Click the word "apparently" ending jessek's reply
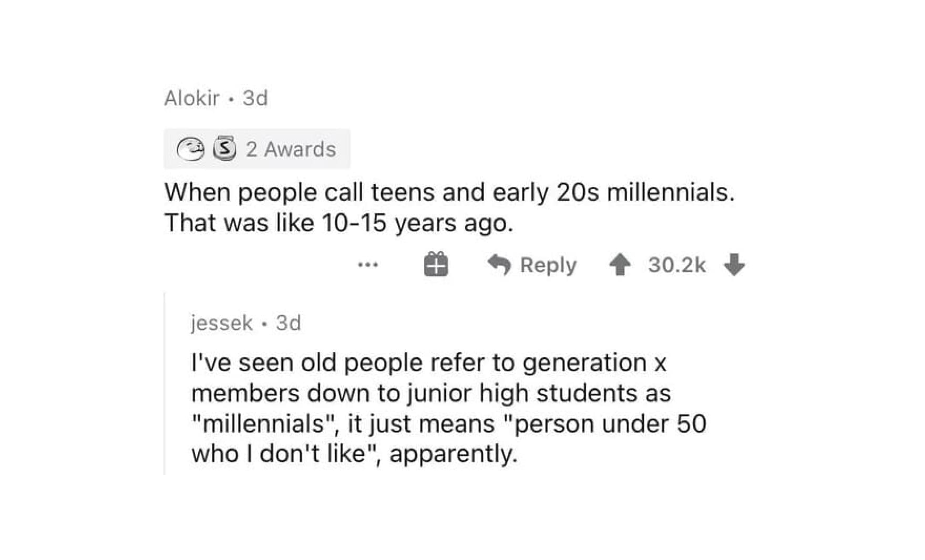This screenshot has height=560, width=925. 452,453
